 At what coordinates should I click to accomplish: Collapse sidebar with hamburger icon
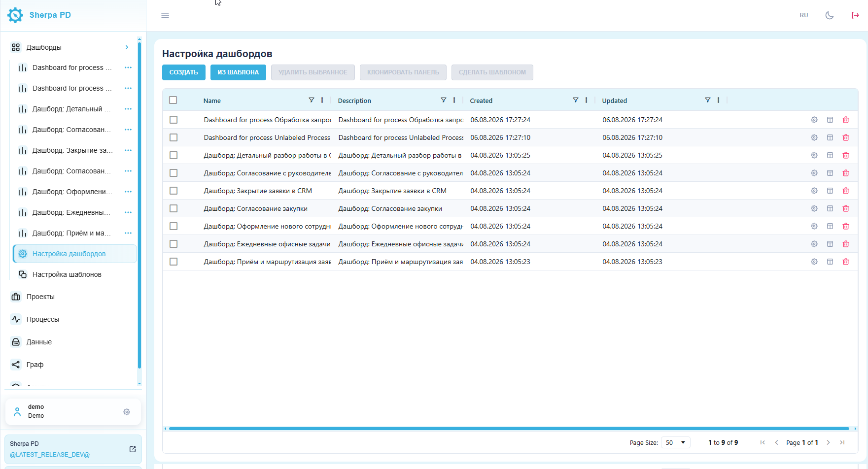coord(165,15)
